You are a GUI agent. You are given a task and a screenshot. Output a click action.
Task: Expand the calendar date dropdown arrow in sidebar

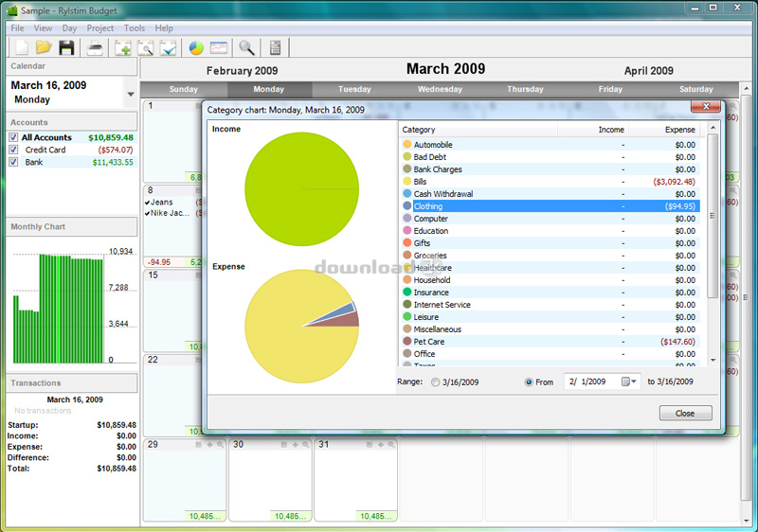click(x=130, y=93)
